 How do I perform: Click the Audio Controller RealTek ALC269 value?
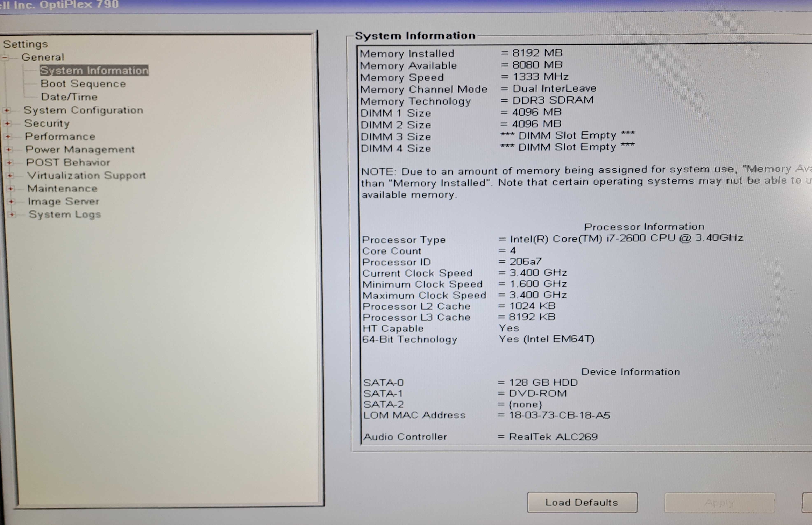click(548, 437)
